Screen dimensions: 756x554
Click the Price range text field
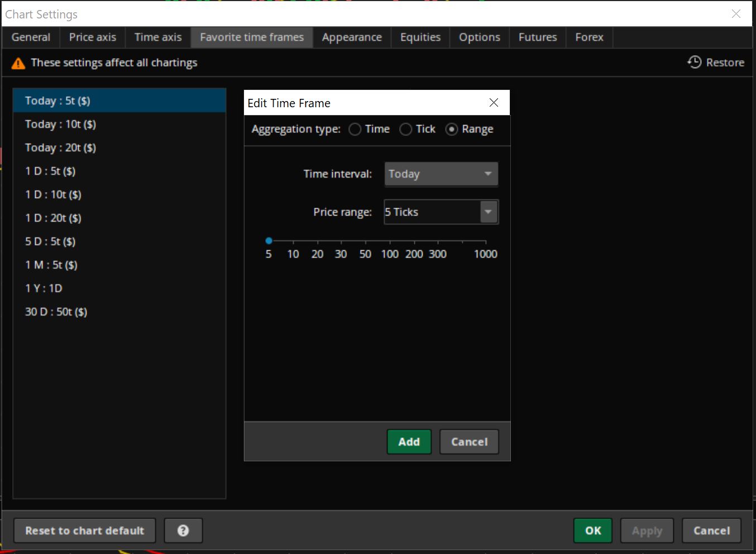tap(432, 212)
